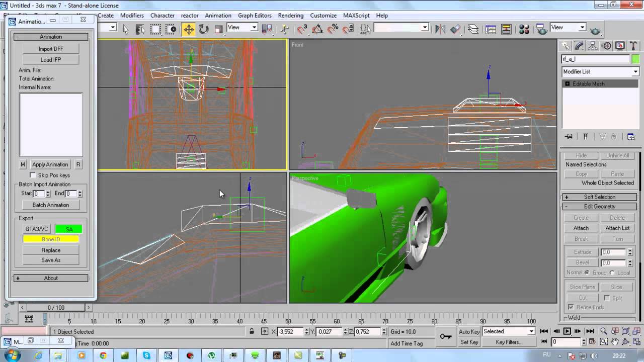Open the MAXScript menu
This screenshot has height=362, width=644.
pos(356,16)
